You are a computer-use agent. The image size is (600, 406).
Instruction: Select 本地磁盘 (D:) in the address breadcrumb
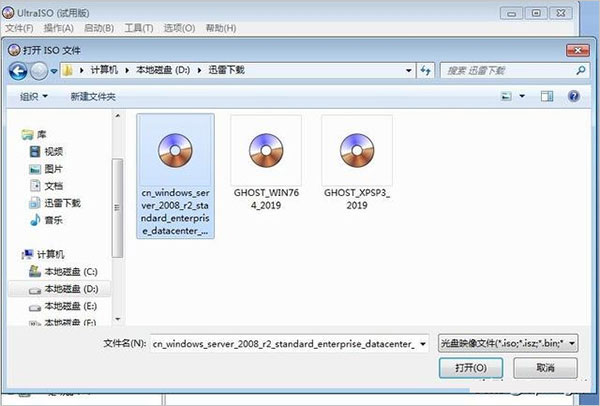(x=163, y=70)
